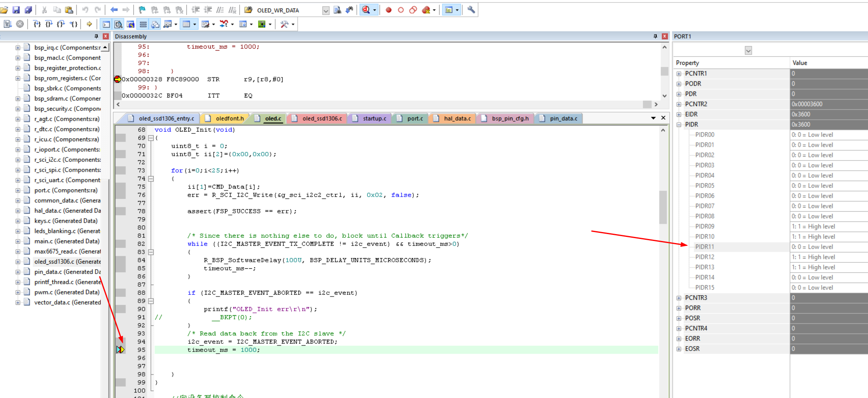Select oled_ssd1306.c in project tree

click(x=67, y=261)
